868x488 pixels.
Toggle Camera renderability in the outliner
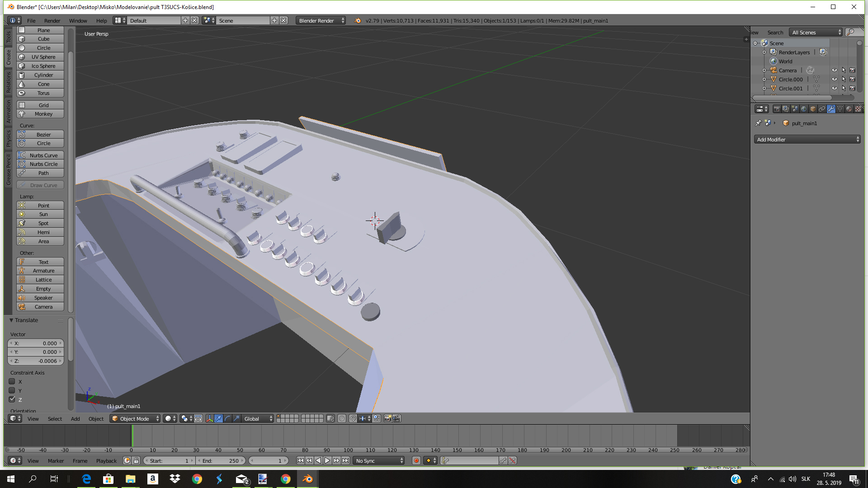pos(852,70)
